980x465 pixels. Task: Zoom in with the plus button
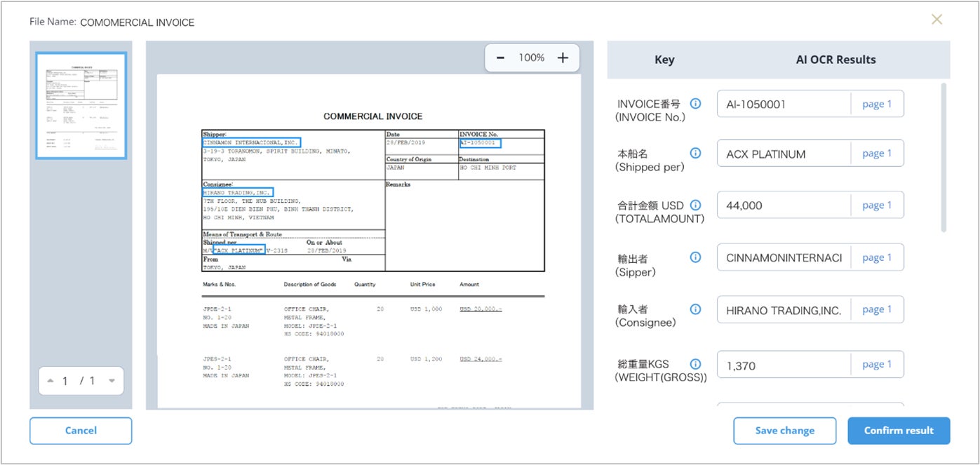click(563, 58)
